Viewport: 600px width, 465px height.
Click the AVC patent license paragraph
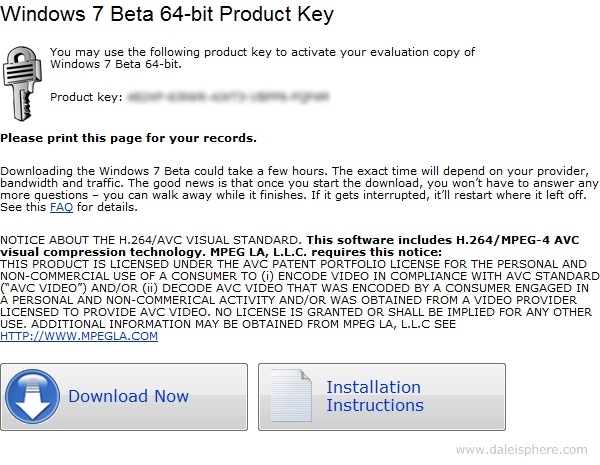pos(300,300)
